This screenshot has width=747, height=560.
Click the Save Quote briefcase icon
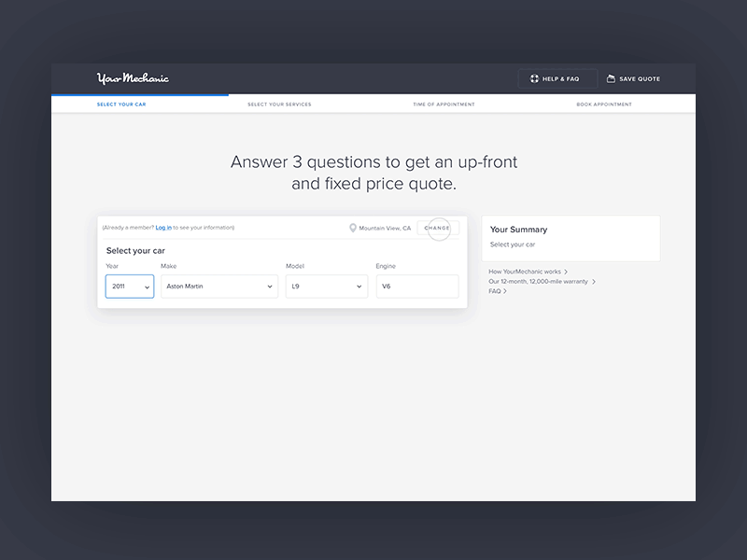click(610, 78)
